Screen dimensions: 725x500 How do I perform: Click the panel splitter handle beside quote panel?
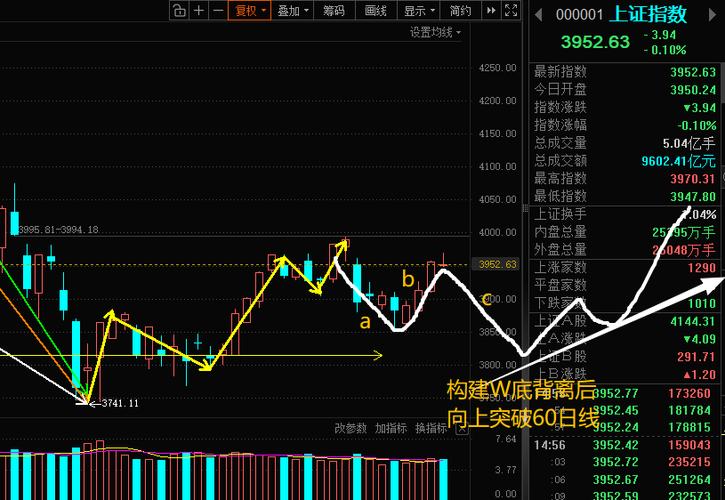click(x=525, y=208)
